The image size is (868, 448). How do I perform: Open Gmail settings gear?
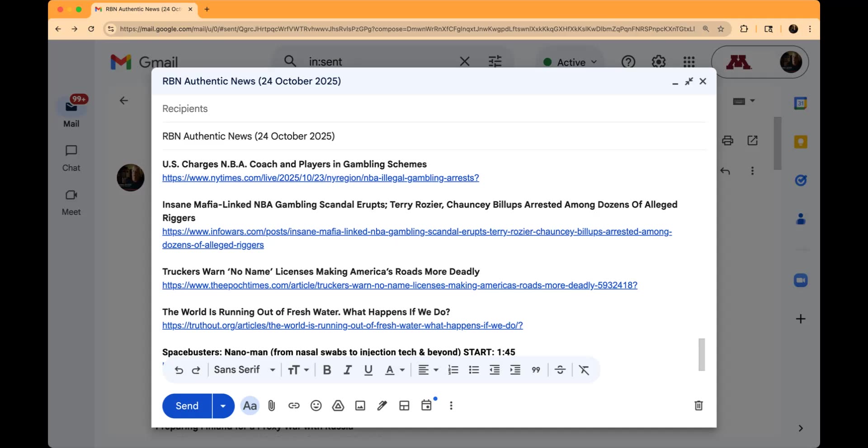coord(658,62)
